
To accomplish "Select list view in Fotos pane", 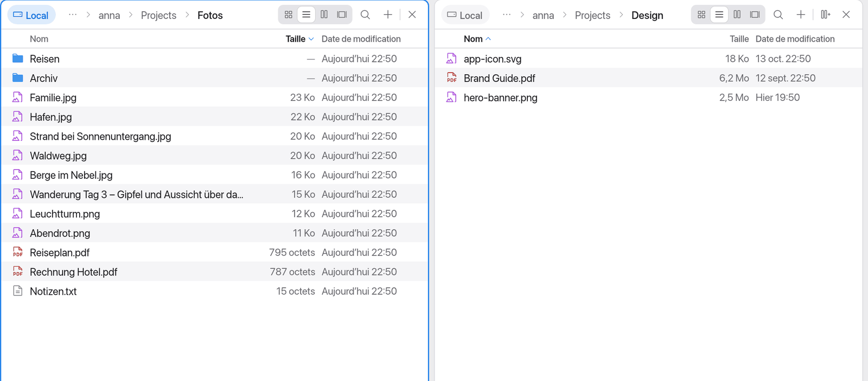I will [307, 15].
